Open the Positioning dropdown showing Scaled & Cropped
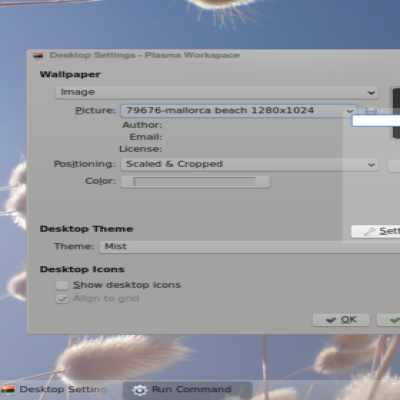The image size is (400, 400). (250, 164)
